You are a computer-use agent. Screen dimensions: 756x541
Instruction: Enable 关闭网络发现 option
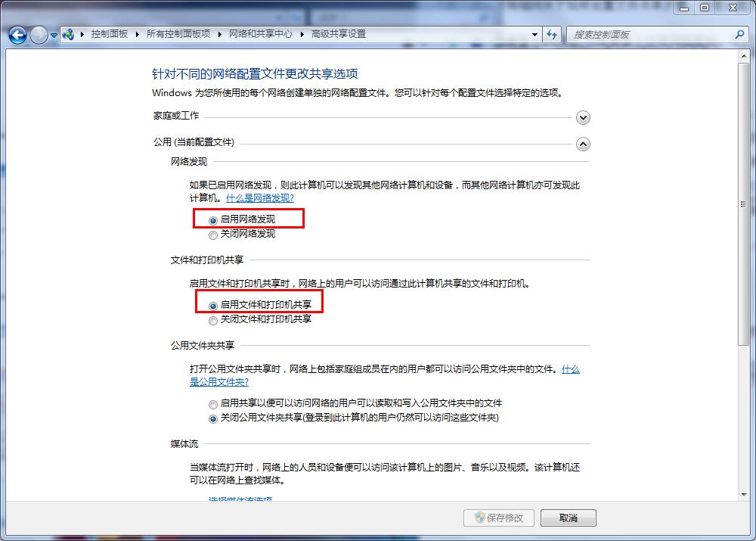[212, 235]
